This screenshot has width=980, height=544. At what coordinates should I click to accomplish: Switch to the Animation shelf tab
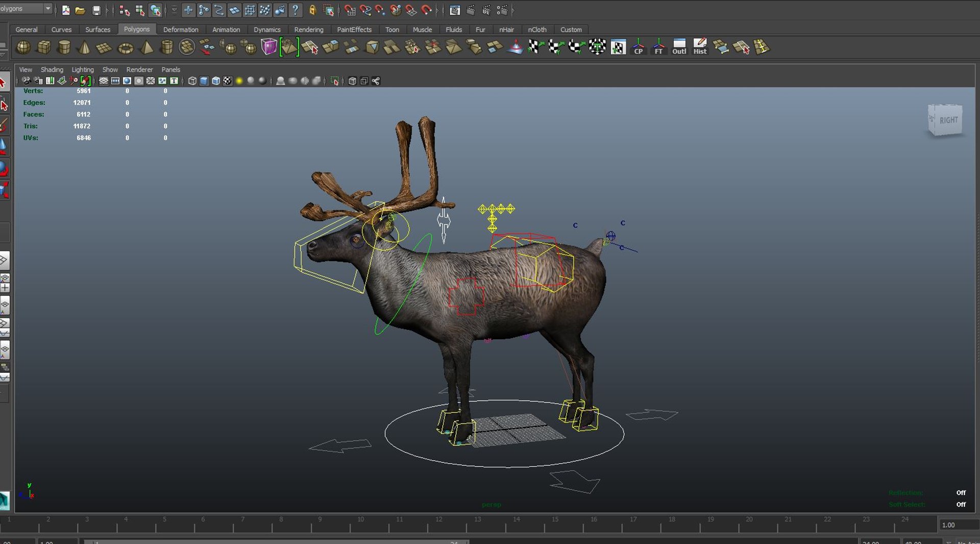click(226, 30)
